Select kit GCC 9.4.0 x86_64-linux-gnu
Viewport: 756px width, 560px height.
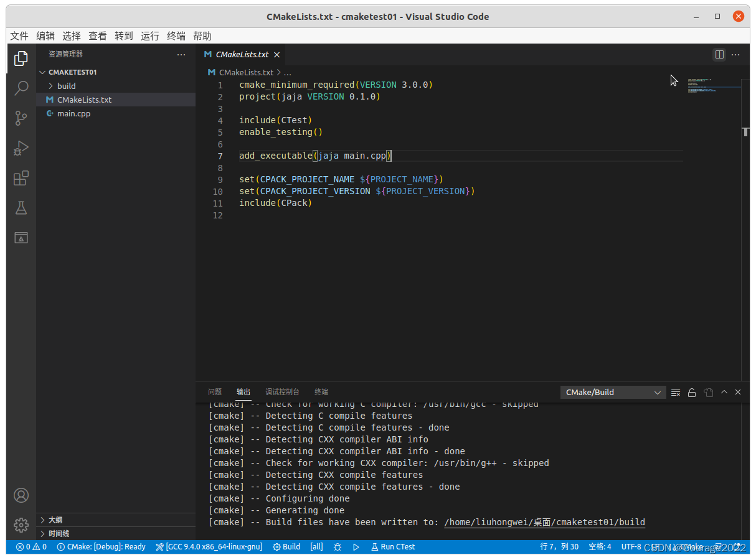[x=209, y=547]
